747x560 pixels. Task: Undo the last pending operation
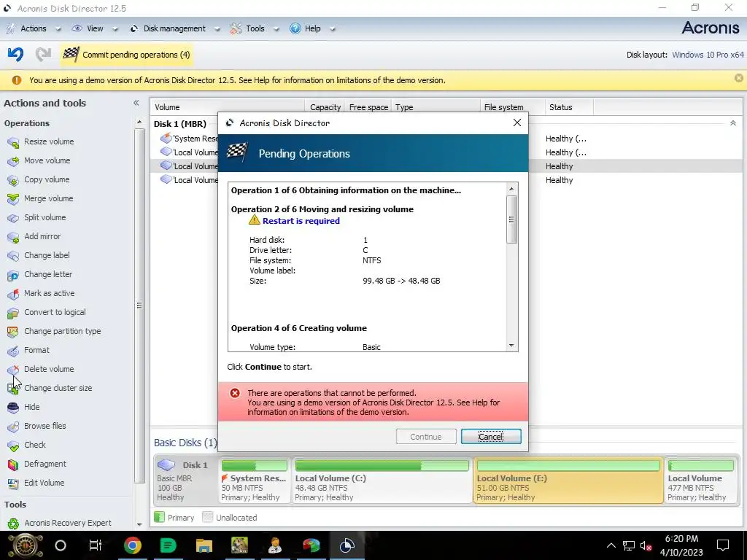tap(16, 54)
